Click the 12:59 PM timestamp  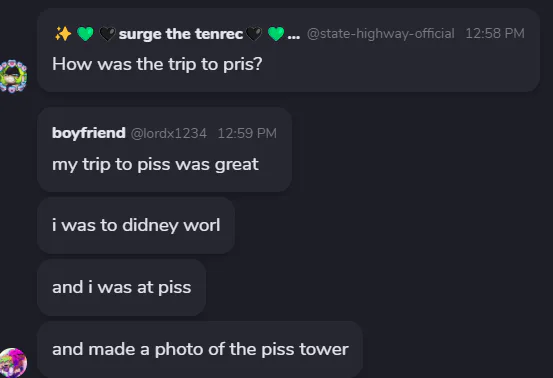247,134
